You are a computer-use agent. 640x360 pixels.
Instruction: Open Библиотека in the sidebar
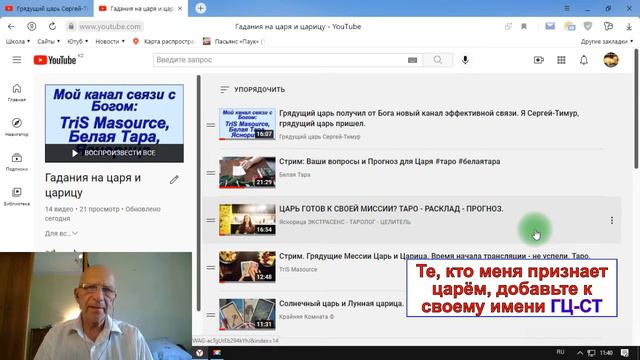17,196
